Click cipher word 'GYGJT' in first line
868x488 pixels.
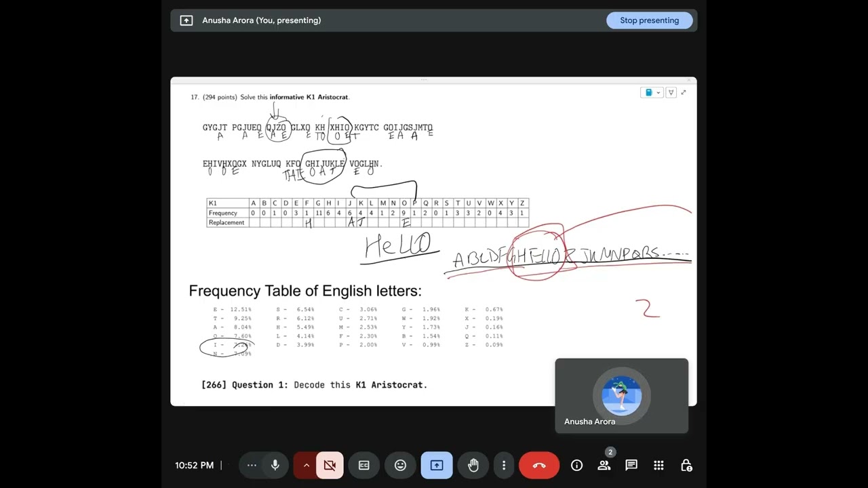coord(215,127)
